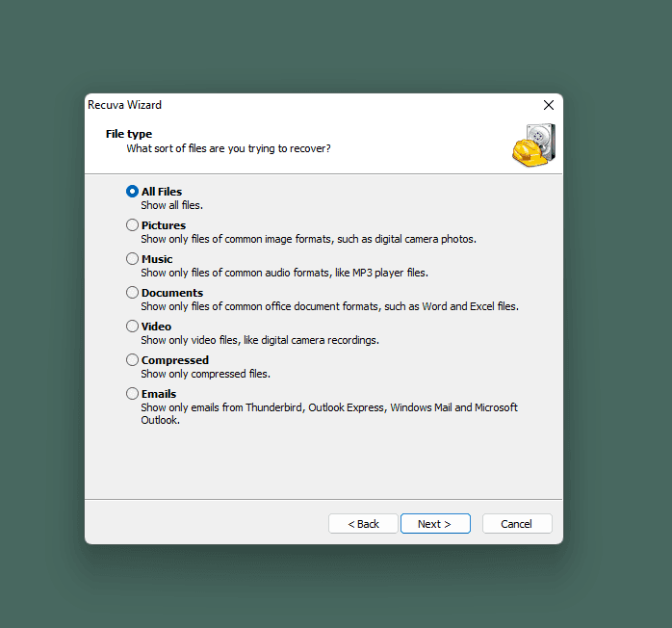
Task: Click the text mentioning MP3 player files
Action: coord(285,273)
